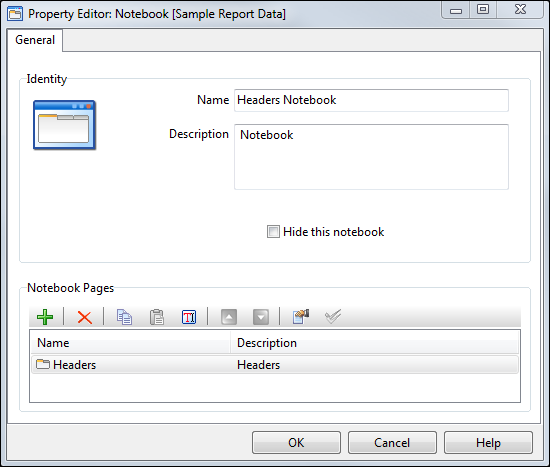Click the gray checkmark toolbar icon
This screenshot has width=550, height=467.
point(333,316)
